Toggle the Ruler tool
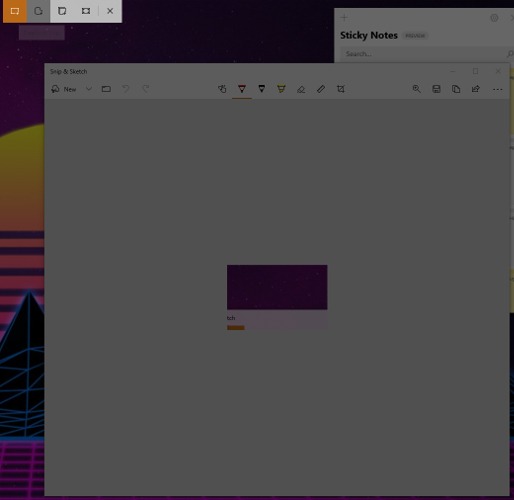514x500 pixels. (321, 89)
